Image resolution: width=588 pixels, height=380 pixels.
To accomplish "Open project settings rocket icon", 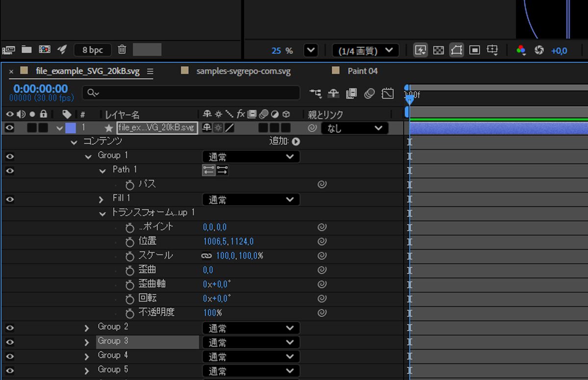I will tap(62, 50).
